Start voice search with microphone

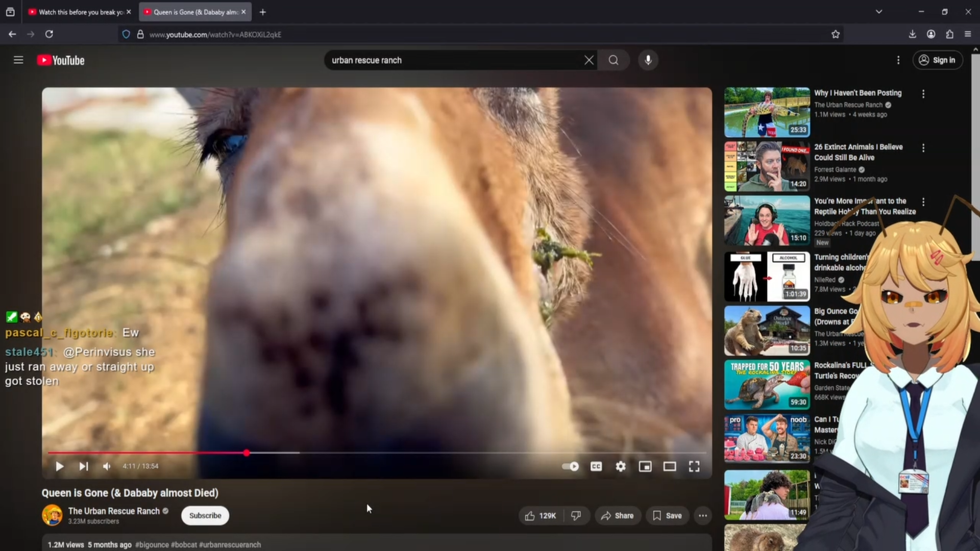click(x=648, y=60)
